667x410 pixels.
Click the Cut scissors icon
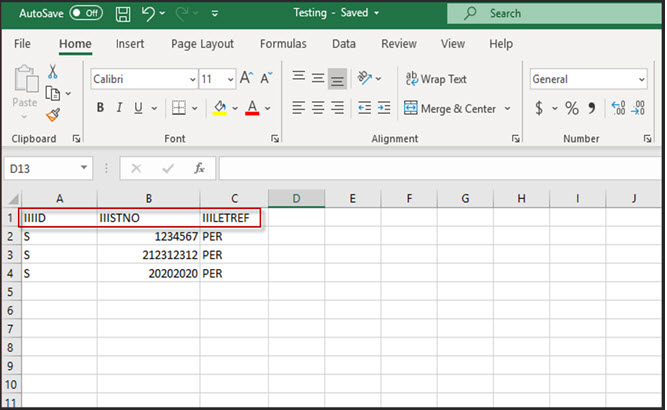pyautogui.click(x=53, y=72)
